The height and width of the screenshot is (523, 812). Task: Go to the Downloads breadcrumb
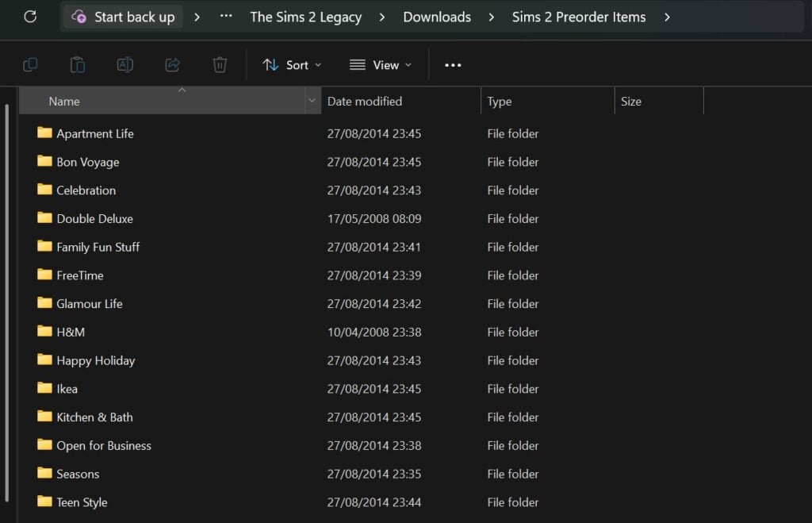point(437,17)
